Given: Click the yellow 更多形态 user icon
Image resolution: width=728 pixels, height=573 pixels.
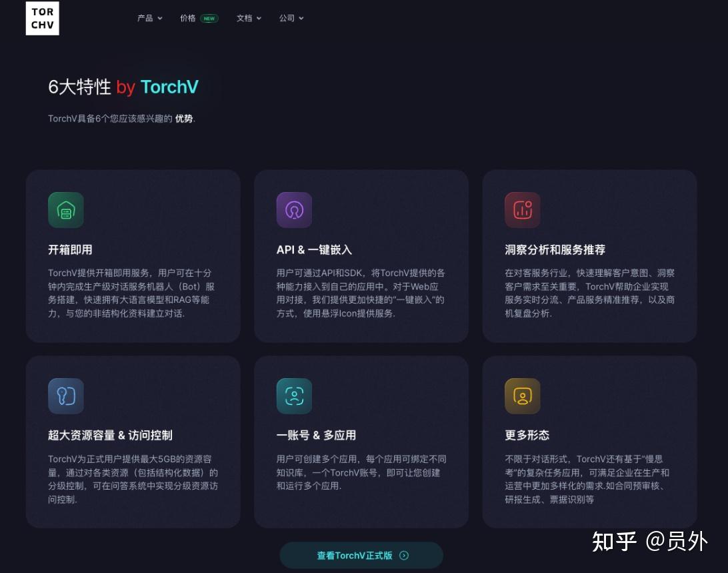Looking at the screenshot, I should (523, 396).
